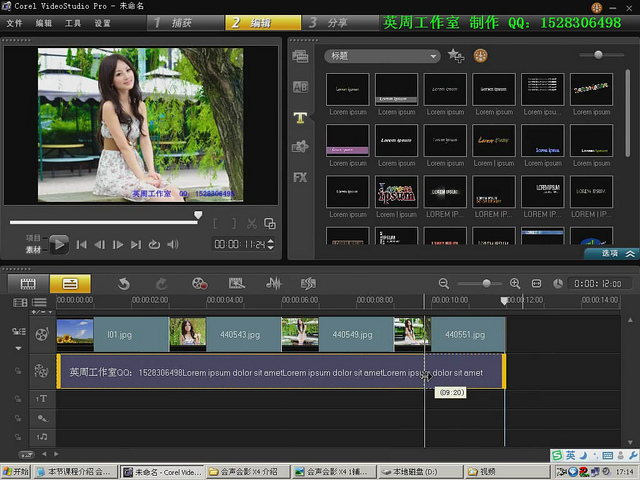
Task: Click the system volume speaker icon
Action: pyautogui.click(x=173, y=244)
